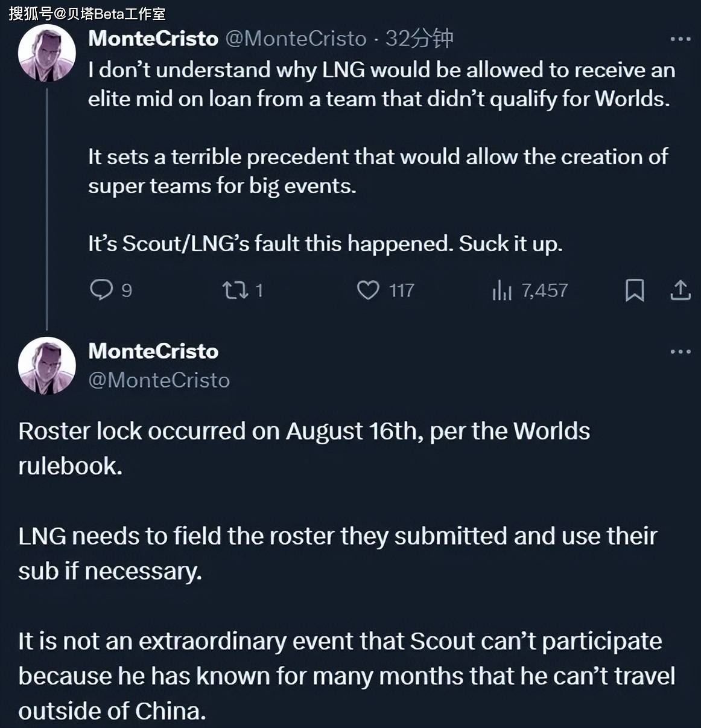The width and height of the screenshot is (701, 728).
Task: Click the like count 117
Action: coord(401,291)
